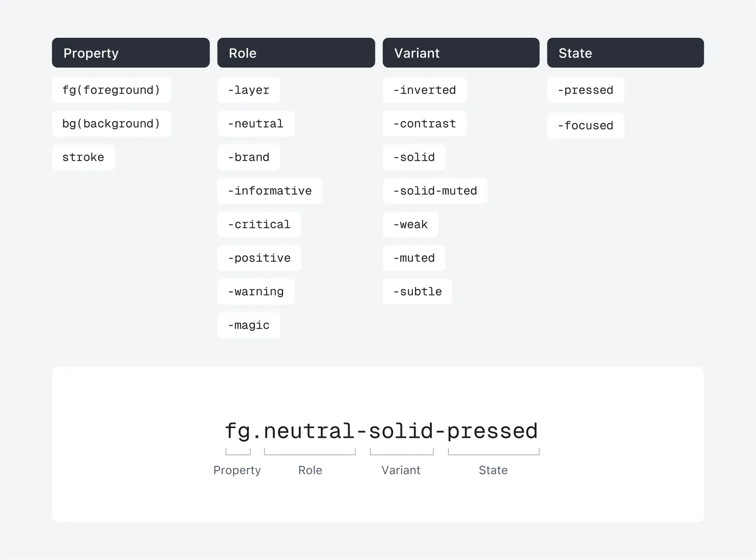Image resolution: width=756 pixels, height=560 pixels.
Task: Click the fg.neutral-solid-pressed example token text
Action: (x=381, y=431)
